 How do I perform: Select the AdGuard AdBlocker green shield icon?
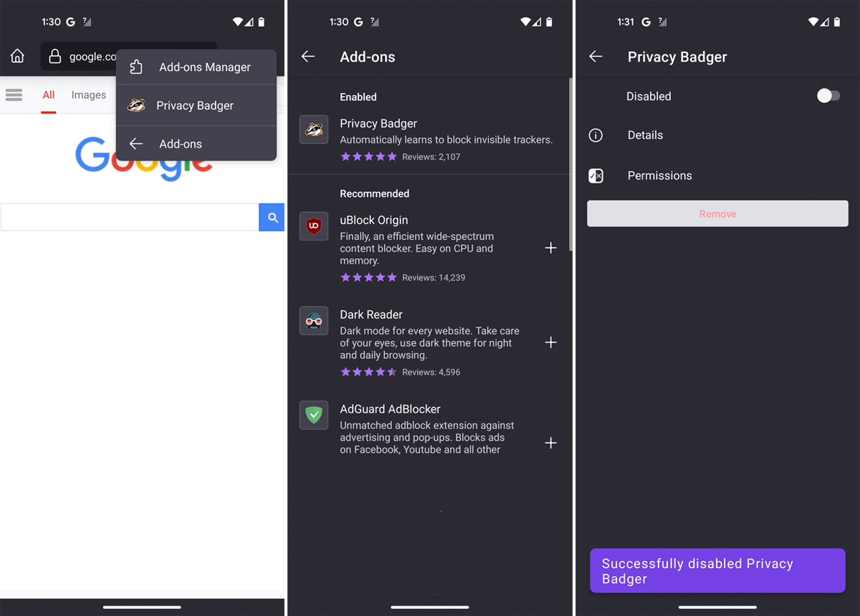point(314,415)
